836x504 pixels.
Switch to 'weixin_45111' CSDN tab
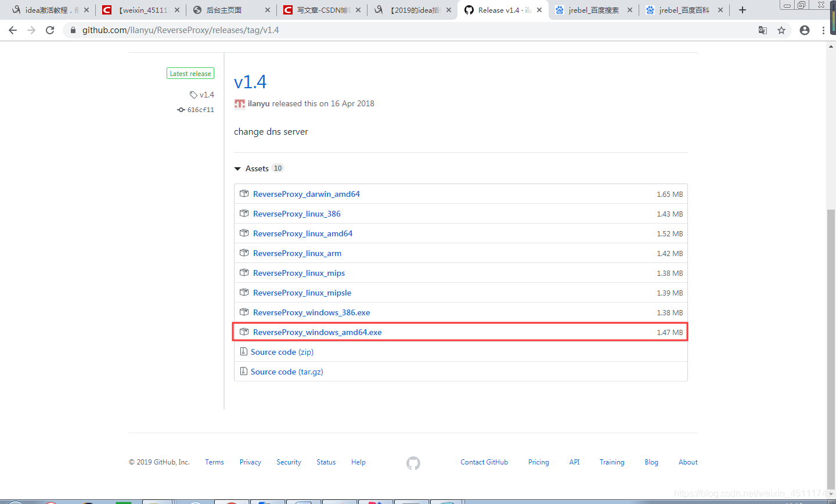point(139,10)
